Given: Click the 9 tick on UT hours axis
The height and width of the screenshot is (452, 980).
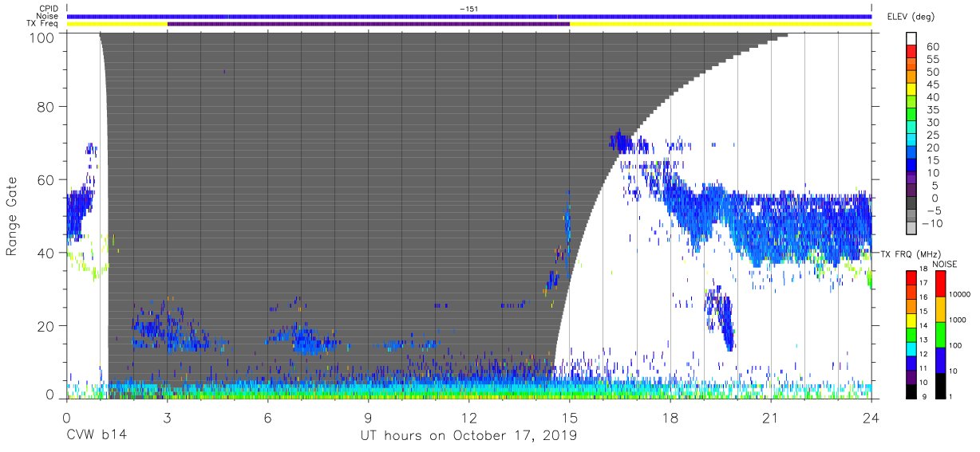Looking at the screenshot, I should point(368,418).
